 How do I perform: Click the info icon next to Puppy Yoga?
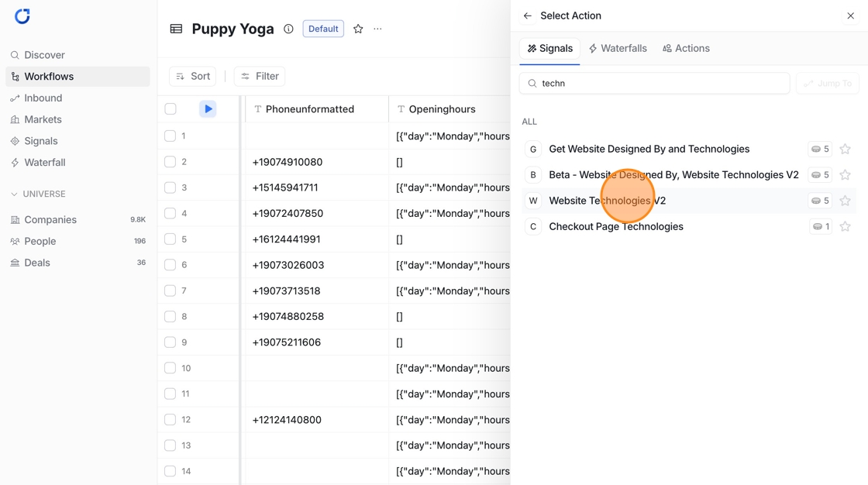pos(288,29)
